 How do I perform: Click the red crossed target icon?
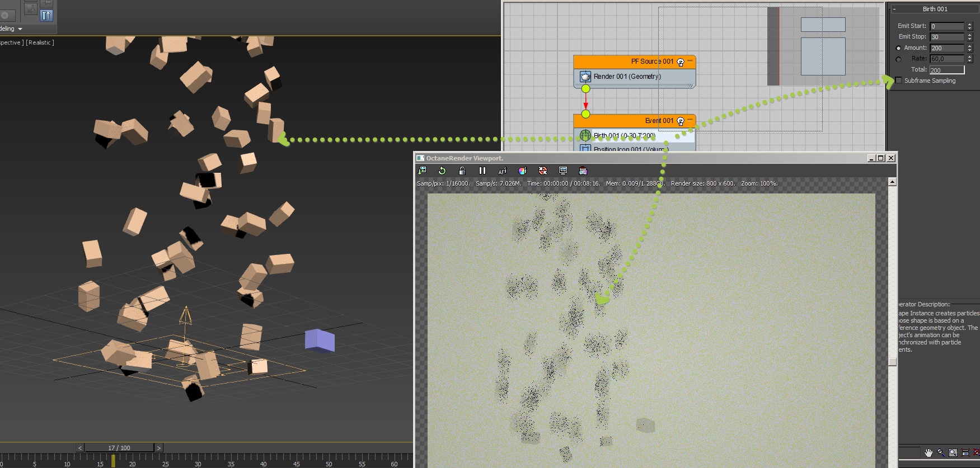point(543,171)
